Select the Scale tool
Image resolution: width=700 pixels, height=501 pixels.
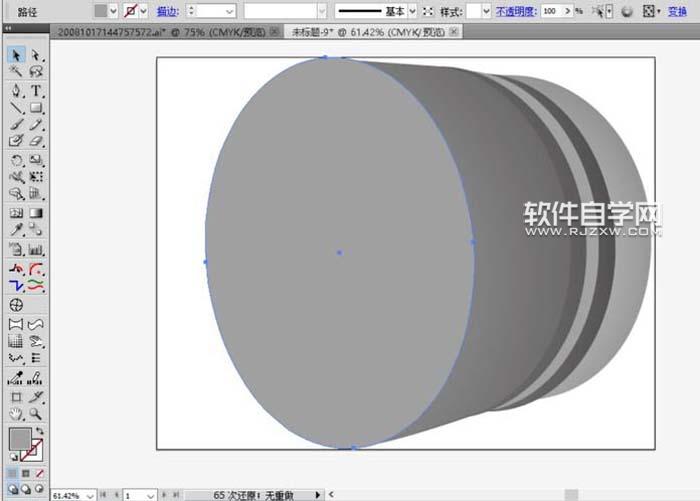pyautogui.click(x=36, y=160)
